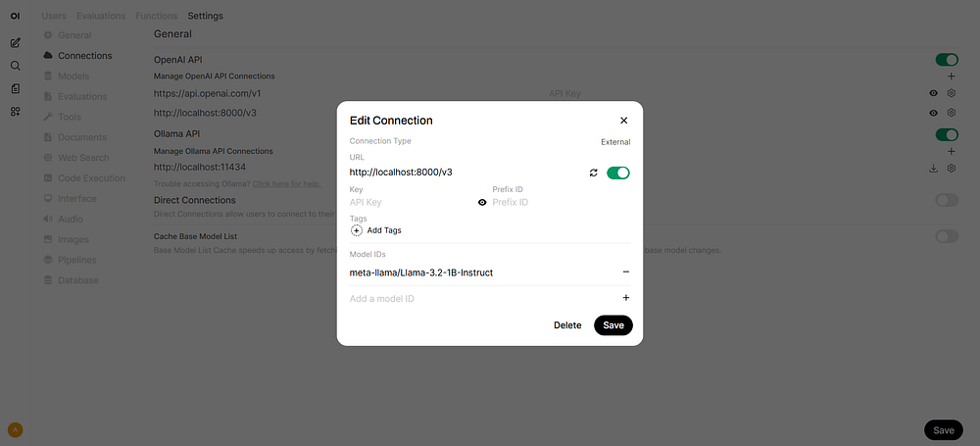Click the OI logo in sidebar
The height and width of the screenshot is (446, 980).
click(x=16, y=16)
